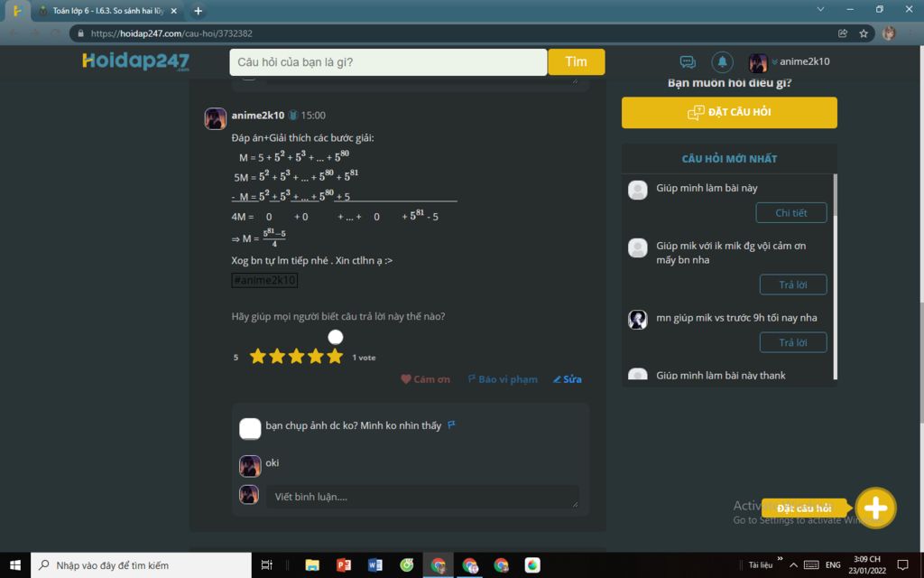Click the search box 'Câu hỏi của bạn là gì?'
This screenshot has height=578, width=924.
388,62
